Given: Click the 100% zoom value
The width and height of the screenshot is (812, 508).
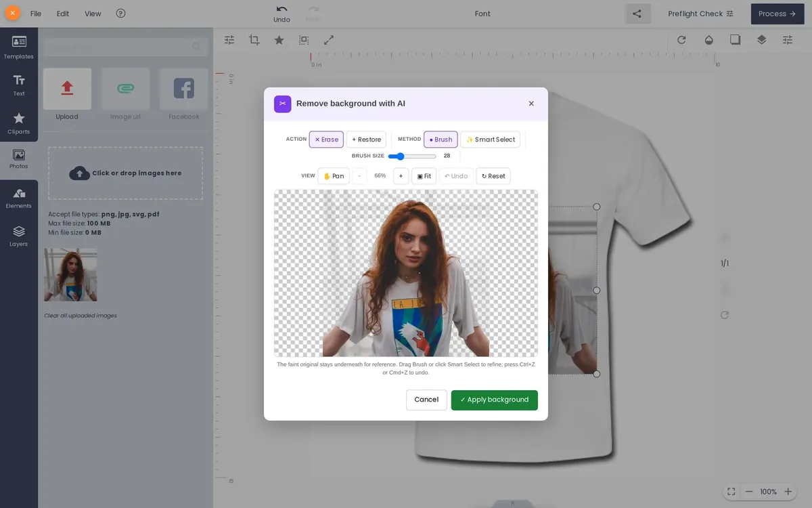Looking at the screenshot, I should pos(769,492).
